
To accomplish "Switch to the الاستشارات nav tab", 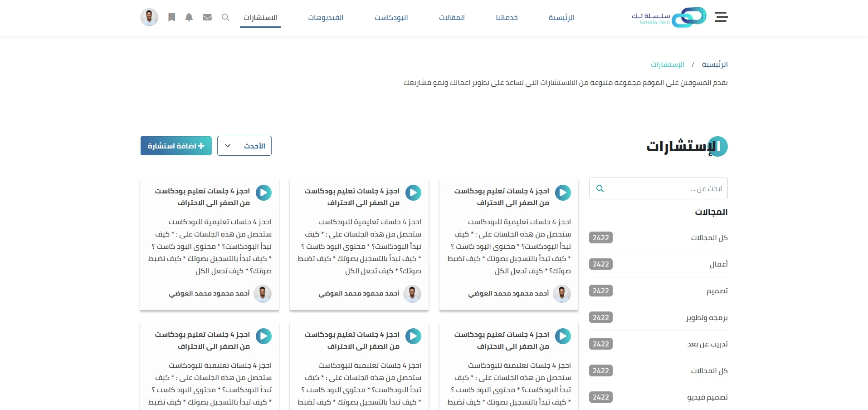I will click(260, 18).
